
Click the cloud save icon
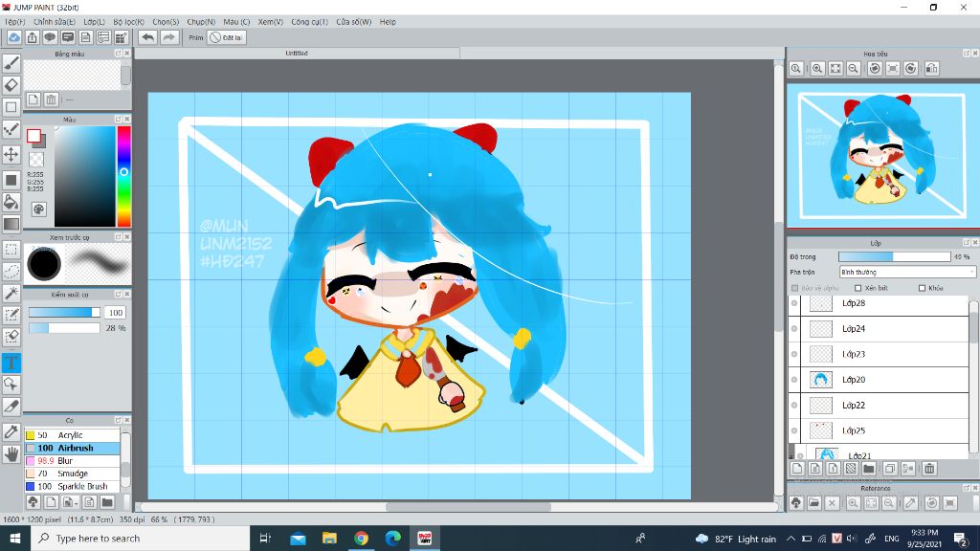tap(13, 37)
